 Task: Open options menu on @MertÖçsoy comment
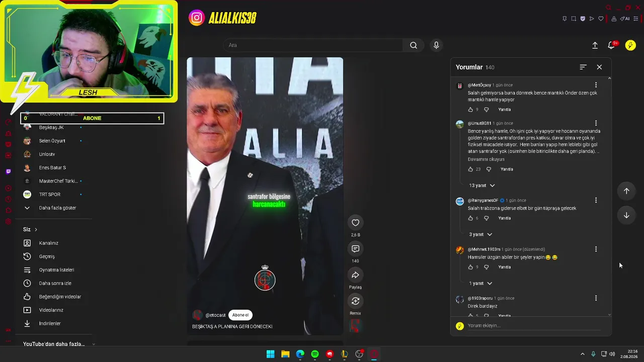tap(596, 85)
